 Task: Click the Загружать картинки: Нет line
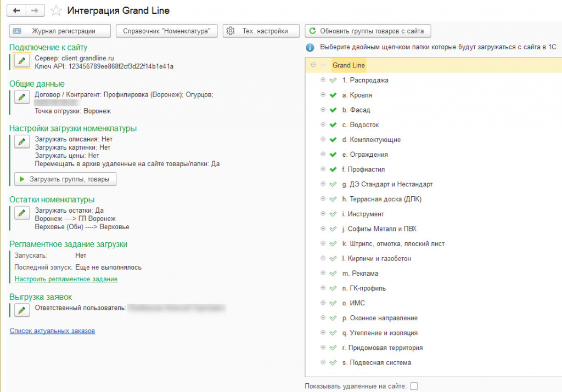[x=72, y=147]
